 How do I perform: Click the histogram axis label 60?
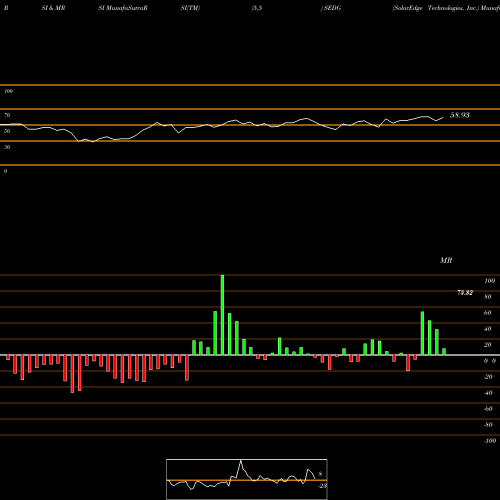(488, 313)
